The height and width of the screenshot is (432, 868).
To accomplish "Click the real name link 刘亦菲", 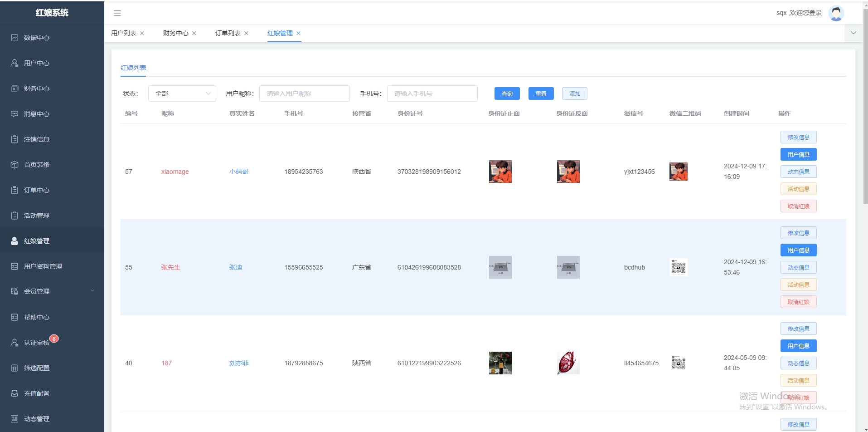I will click(x=239, y=363).
